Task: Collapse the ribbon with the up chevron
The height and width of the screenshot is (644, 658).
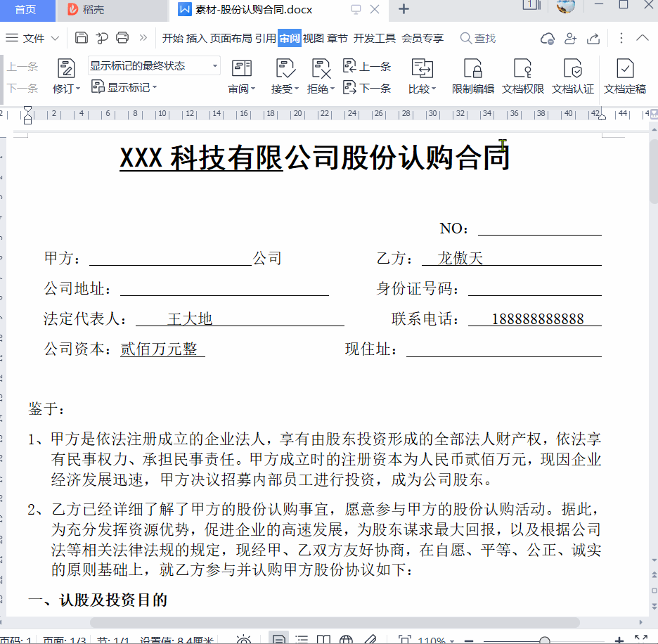Action: click(x=642, y=38)
